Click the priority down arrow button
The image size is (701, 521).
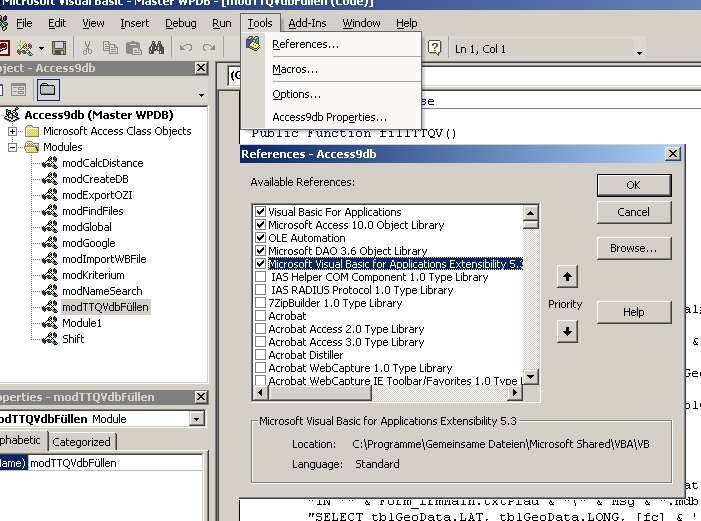[x=567, y=331]
